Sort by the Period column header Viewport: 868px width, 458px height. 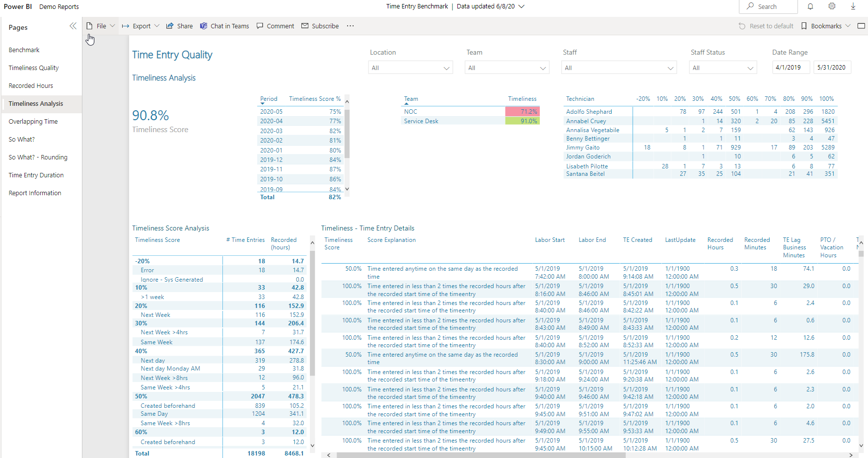[x=269, y=99]
